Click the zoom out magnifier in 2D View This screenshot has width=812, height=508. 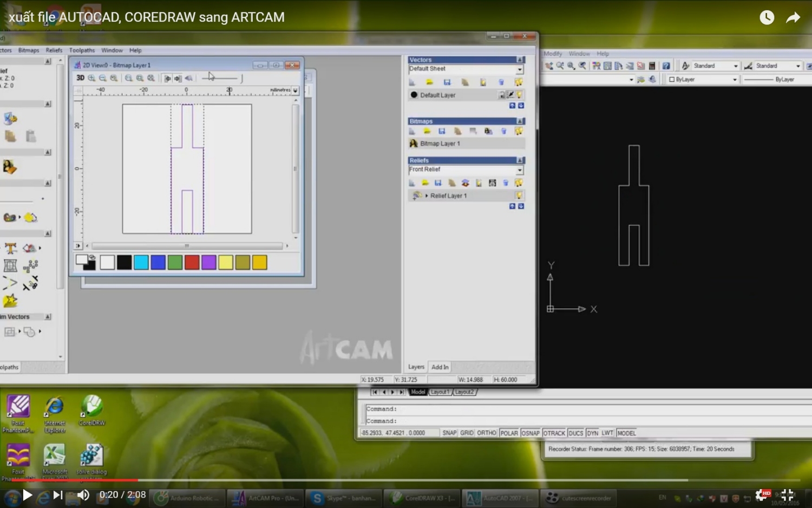102,78
